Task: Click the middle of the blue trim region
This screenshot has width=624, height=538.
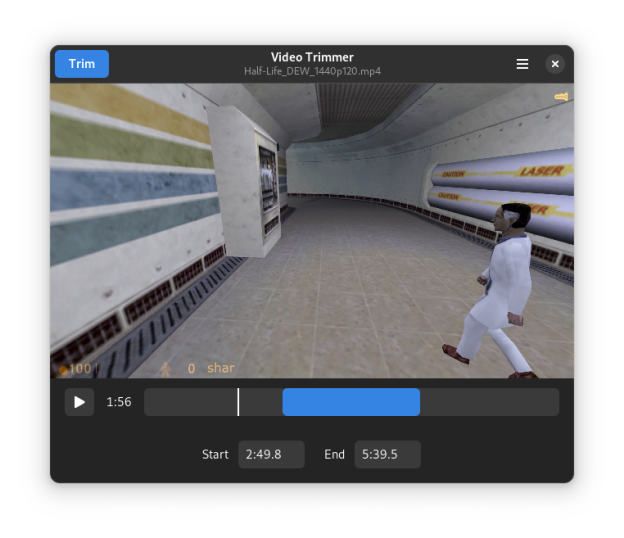Action: click(351, 402)
